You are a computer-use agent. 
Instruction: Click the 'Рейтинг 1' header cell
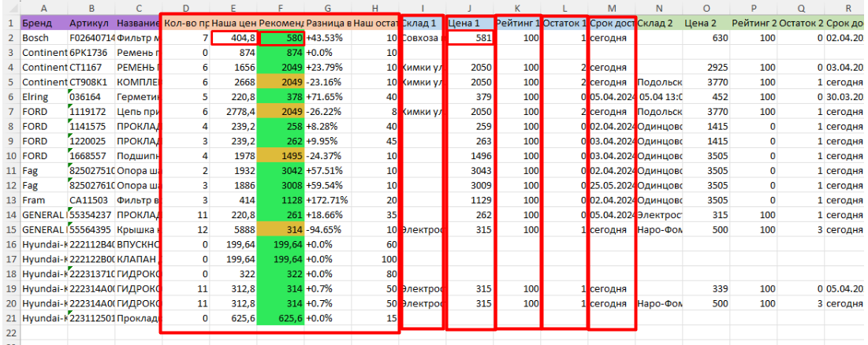[x=518, y=23]
